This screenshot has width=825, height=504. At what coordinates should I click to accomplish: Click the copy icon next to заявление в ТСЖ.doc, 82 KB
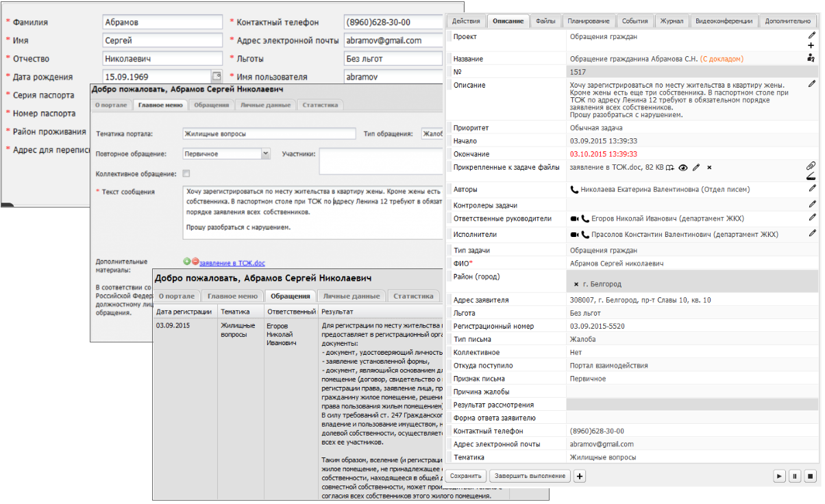coord(670,167)
